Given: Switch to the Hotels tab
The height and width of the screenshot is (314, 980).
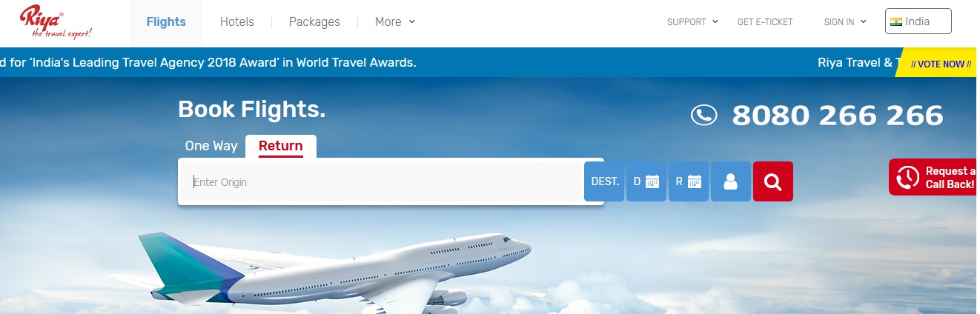Looking at the screenshot, I should tap(237, 22).
